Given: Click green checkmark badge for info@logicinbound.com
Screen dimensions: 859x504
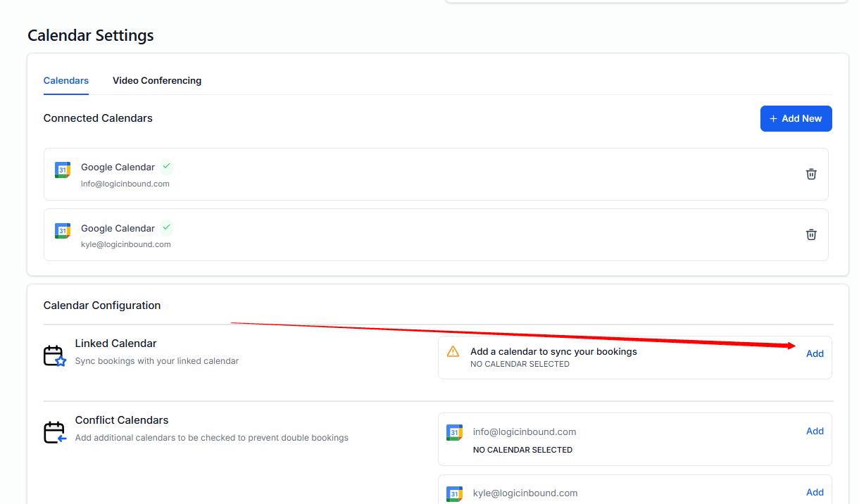Looking at the screenshot, I should tap(166, 167).
